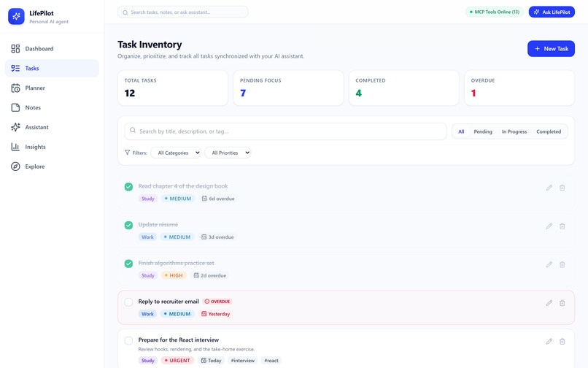This screenshot has width=588, height=368.
Task: Open the Insights page
Action: tap(52, 147)
